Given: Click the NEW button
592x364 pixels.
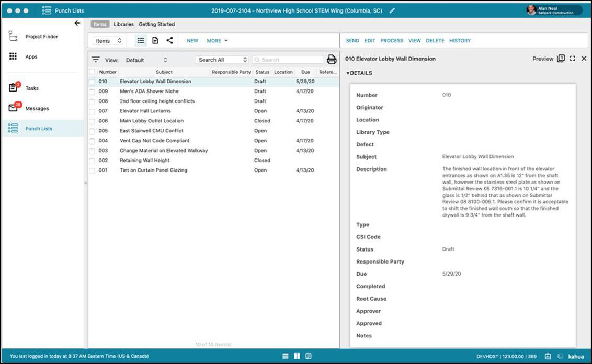Looking at the screenshot, I should pos(192,40).
